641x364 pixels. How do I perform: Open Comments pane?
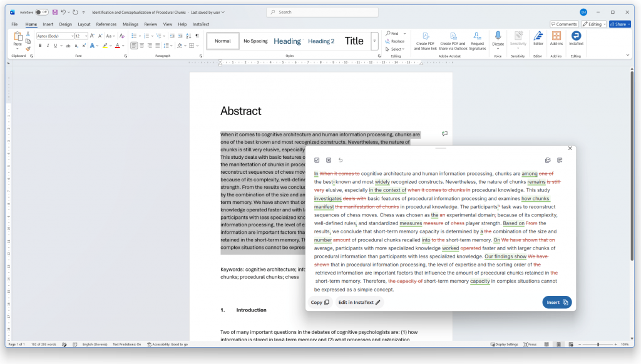564,24
